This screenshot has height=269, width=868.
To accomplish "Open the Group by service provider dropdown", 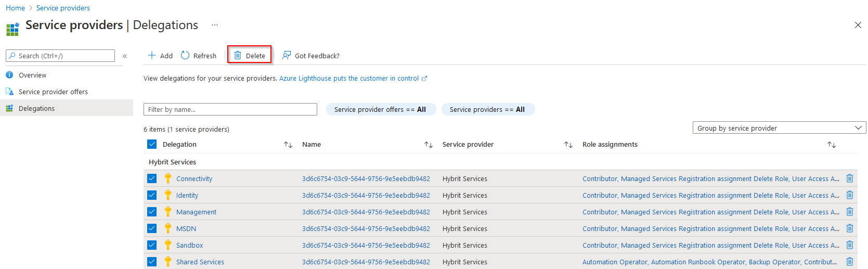I will click(x=779, y=128).
